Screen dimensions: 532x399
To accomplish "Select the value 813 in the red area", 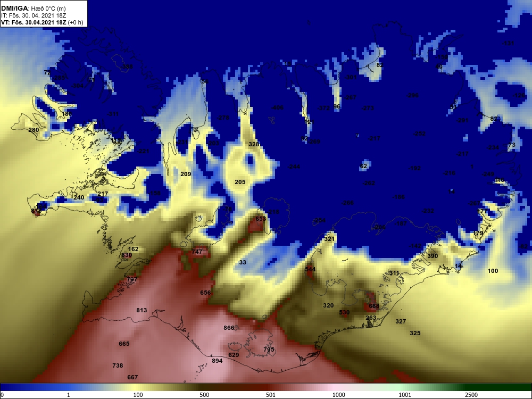I will [x=142, y=310].
